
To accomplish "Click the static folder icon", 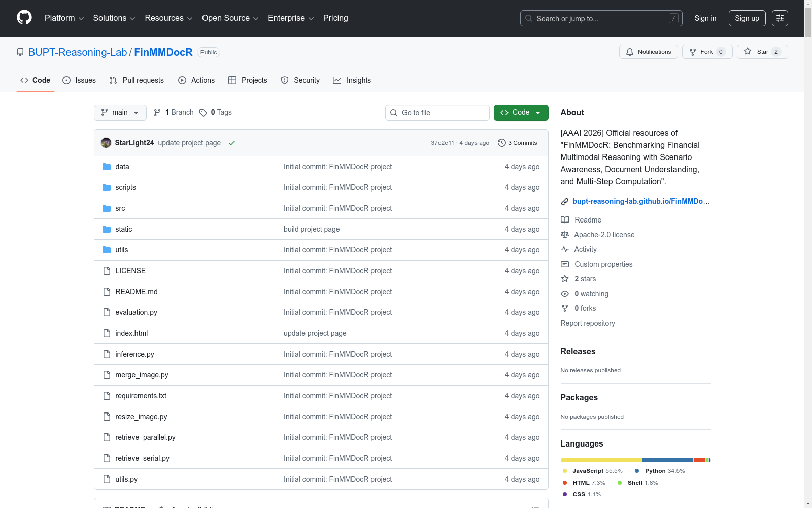I will click(107, 229).
